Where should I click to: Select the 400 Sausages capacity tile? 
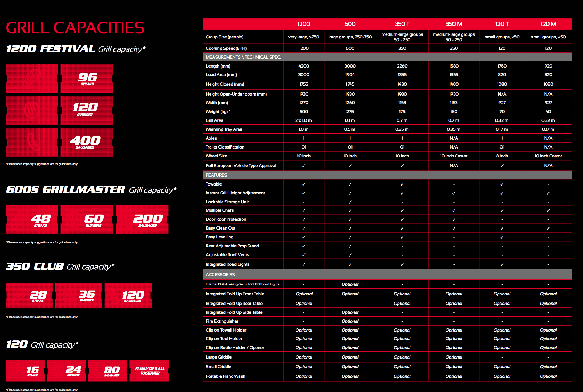[x=87, y=142]
